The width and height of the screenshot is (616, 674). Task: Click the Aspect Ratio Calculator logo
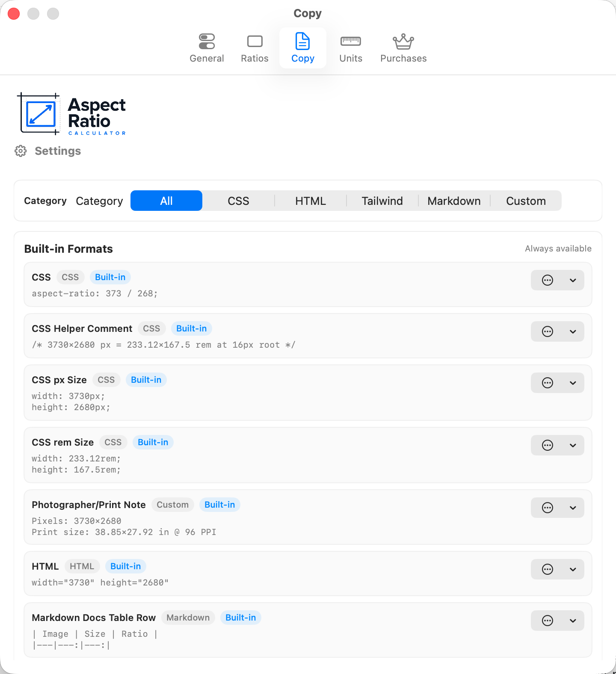pyautogui.click(x=71, y=114)
